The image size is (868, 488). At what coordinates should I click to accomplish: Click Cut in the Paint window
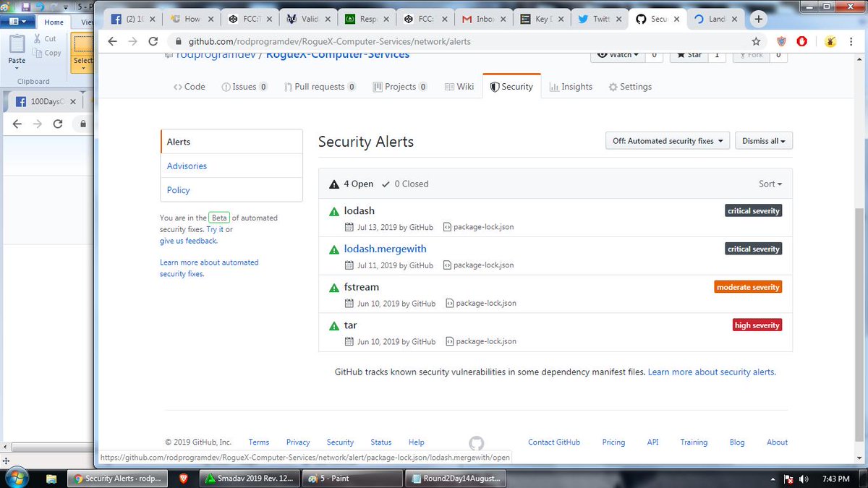[x=44, y=39]
